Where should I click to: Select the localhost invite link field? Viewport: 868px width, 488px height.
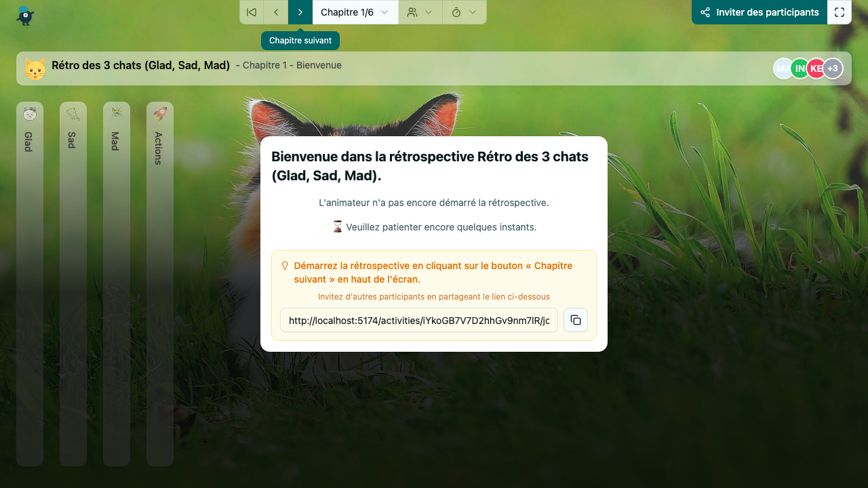pyautogui.click(x=418, y=320)
